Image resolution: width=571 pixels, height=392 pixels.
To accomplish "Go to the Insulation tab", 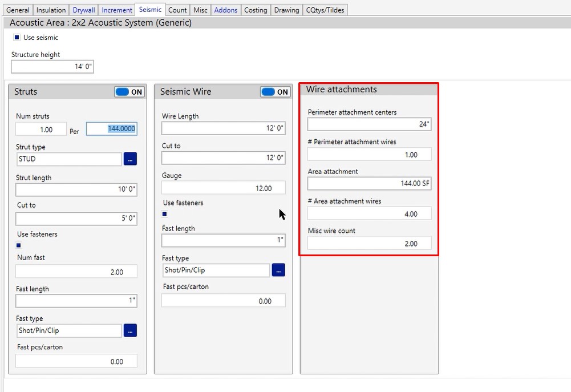I will (51, 10).
